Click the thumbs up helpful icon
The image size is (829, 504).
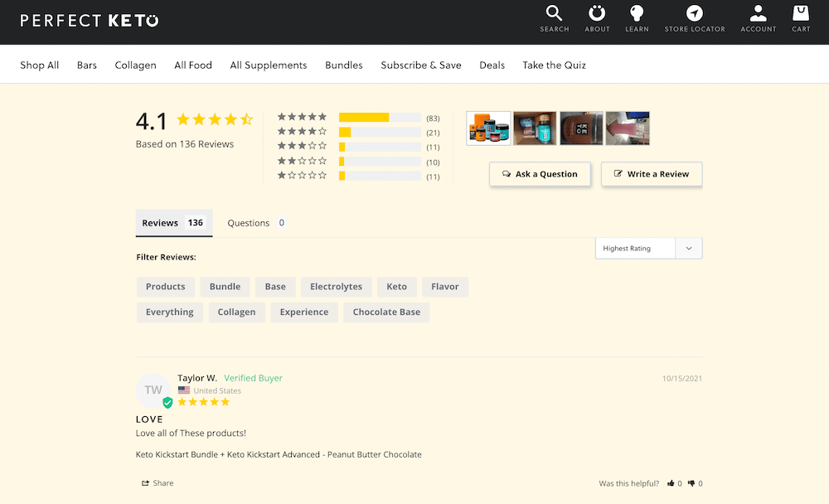(x=671, y=482)
